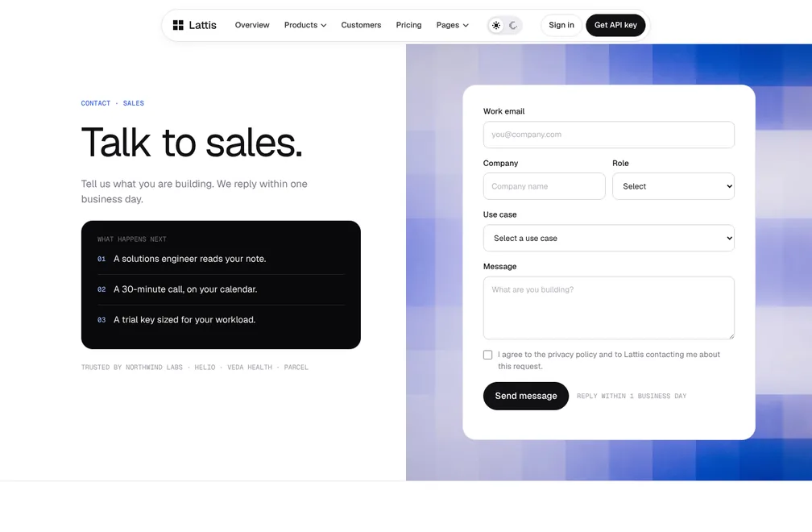812x532 pixels.
Task: Click the Sign in button
Action: tap(561, 25)
